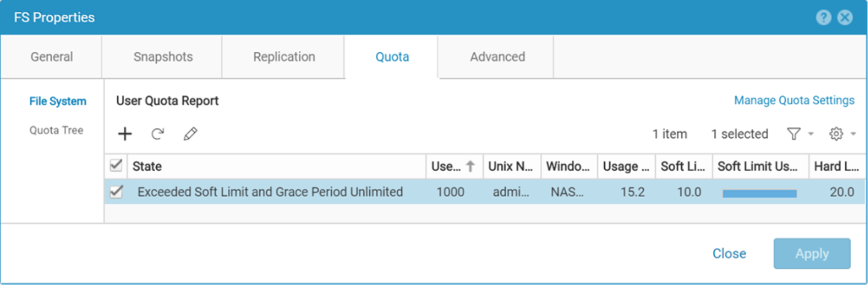Screen dimensions: 868x285
Task: Click the soft limit usage progress bar
Action: point(759,194)
